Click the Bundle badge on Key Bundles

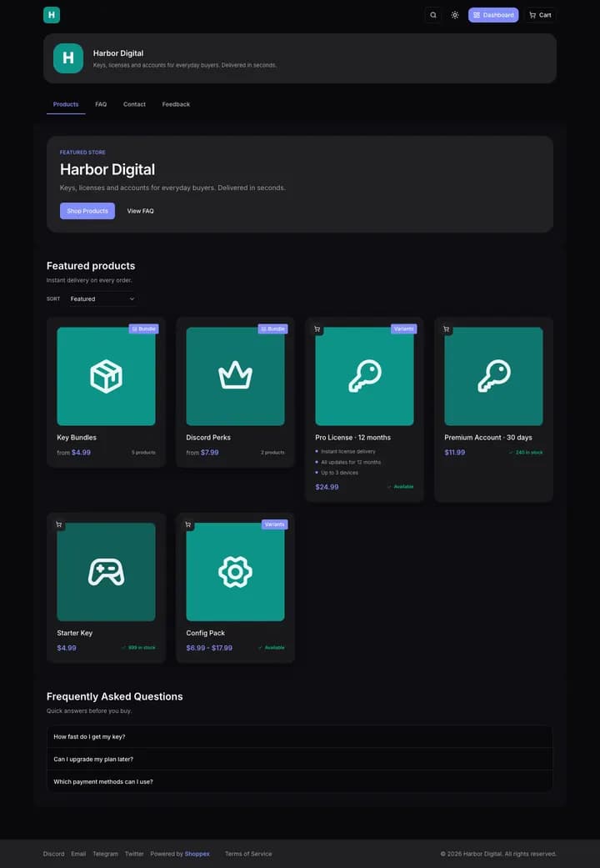click(144, 329)
